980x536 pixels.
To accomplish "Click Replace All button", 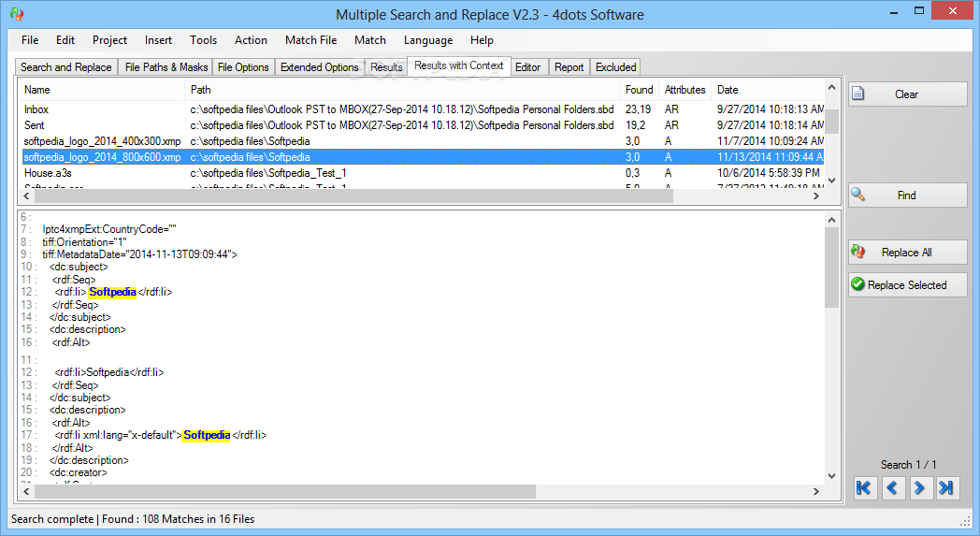I will tap(907, 252).
